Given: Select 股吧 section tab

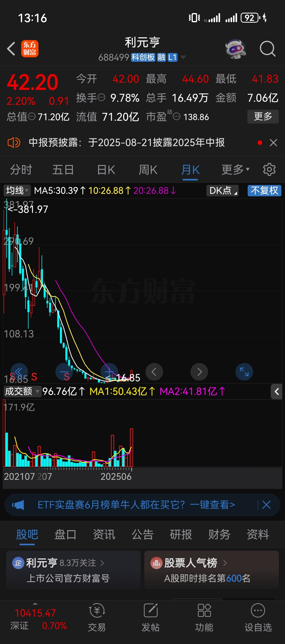Looking at the screenshot, I should [x=27, y=534].
